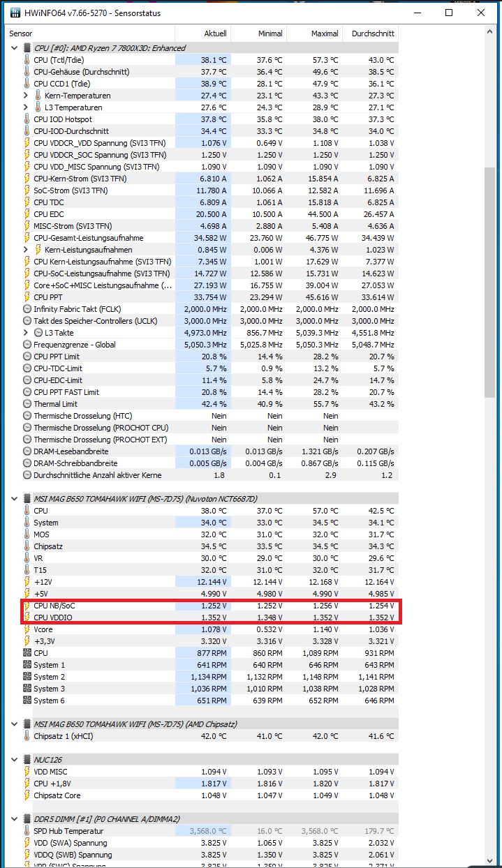
Task: Click the icon for Thermal Limit
Action: [27, 404]
